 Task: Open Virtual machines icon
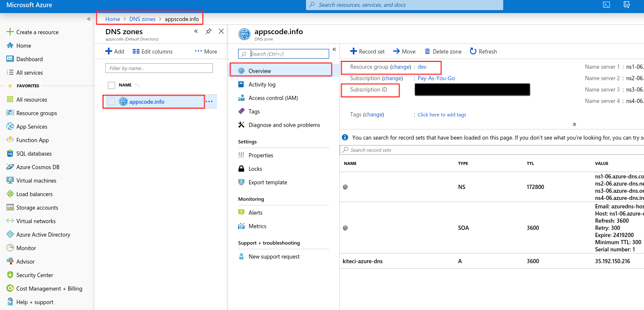coord(10,181)
